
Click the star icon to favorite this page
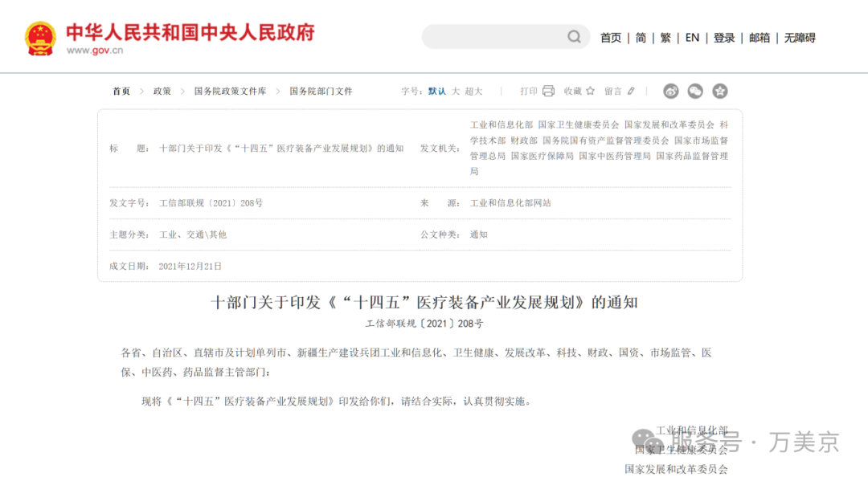pyautogui.click(x=592, y=91)
